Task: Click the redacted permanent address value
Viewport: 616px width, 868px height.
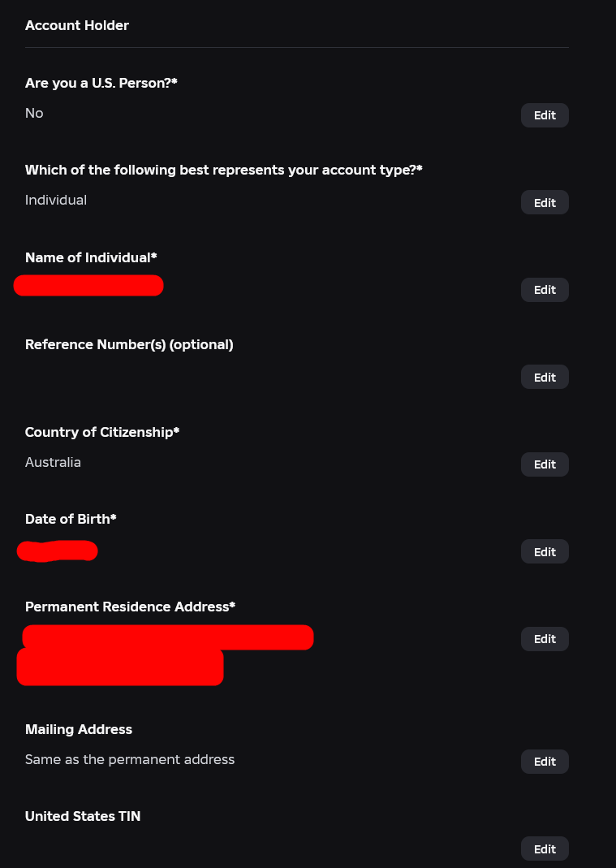Action: (165, 655)
